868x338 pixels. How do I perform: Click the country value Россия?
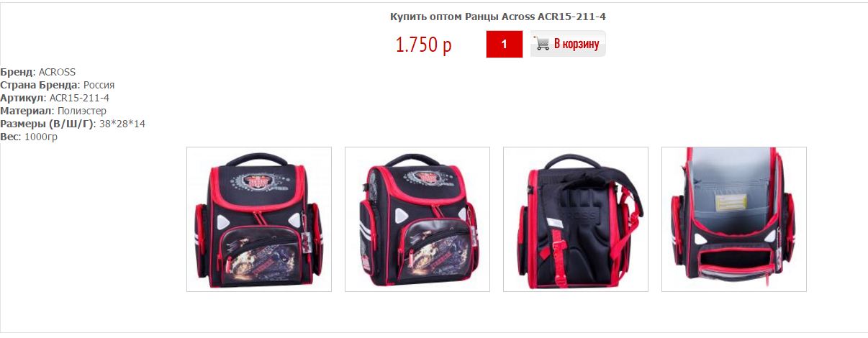[99, 85]
